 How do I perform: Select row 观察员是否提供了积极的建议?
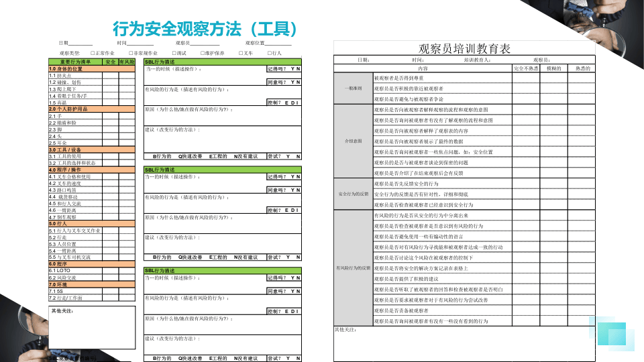click(484, 279)
